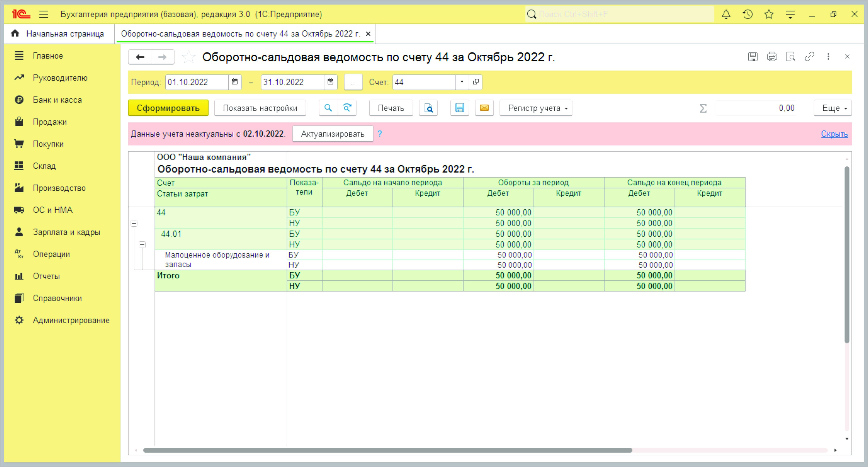This screenshot has width=868, height=467.
Task: Click the horizontal scrollbar under the report
Action: tap(388, 450)
